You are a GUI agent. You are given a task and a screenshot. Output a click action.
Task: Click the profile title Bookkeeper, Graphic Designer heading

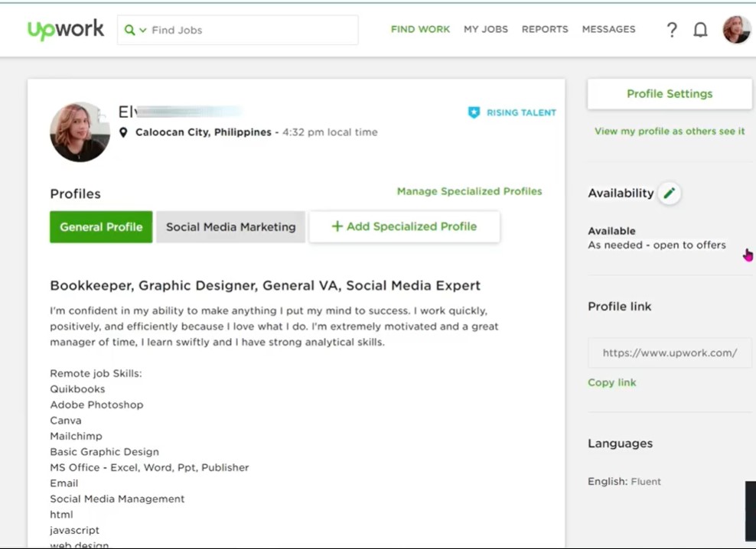point(266,285)
